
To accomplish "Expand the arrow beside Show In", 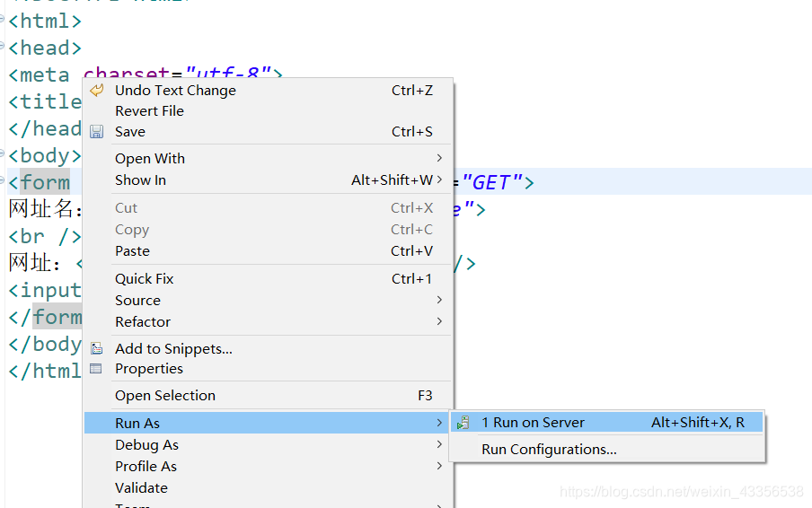I will tap(439, 180).
